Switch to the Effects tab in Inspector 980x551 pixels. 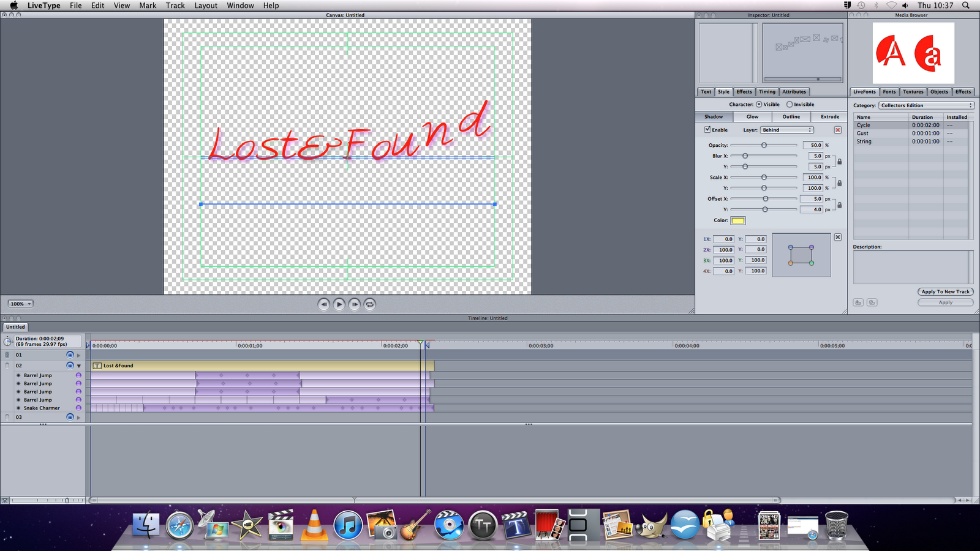click(x=744, y=92)
